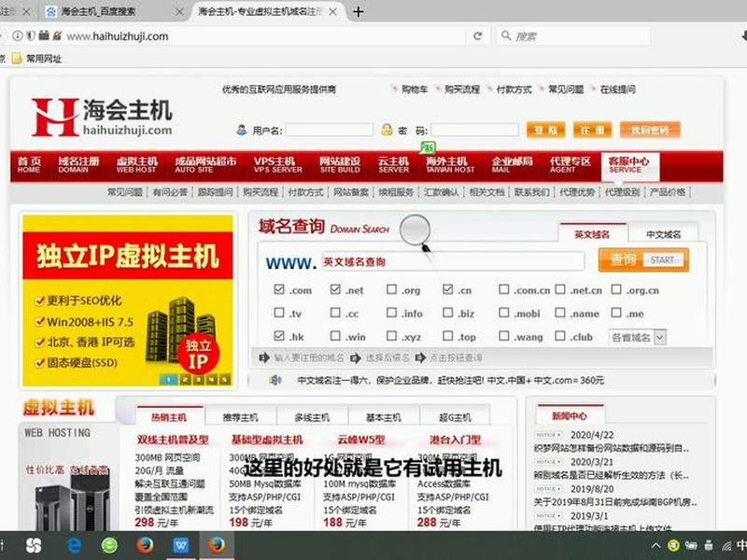The image size is (747, 560).
Task: Open the 在线提问 link
Action: (617, 89)
